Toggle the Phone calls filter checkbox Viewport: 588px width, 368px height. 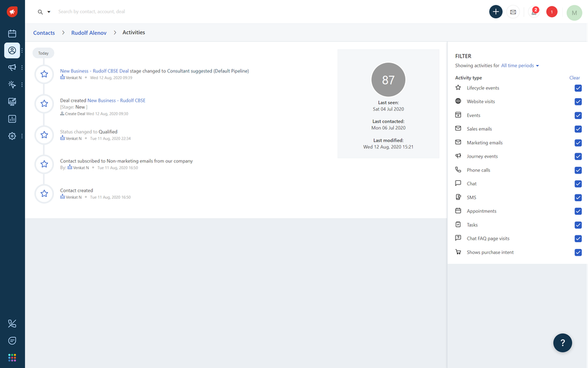[x=578, y=171]
